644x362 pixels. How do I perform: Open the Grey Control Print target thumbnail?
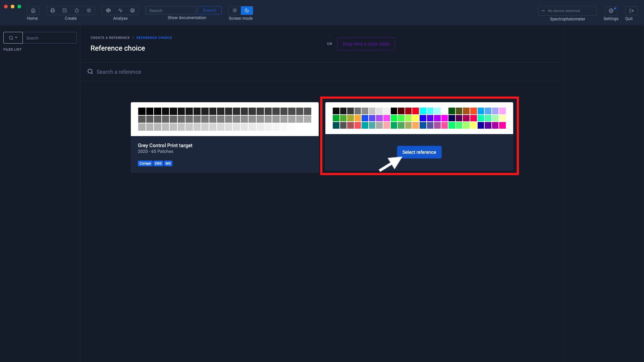pos(225,119)
